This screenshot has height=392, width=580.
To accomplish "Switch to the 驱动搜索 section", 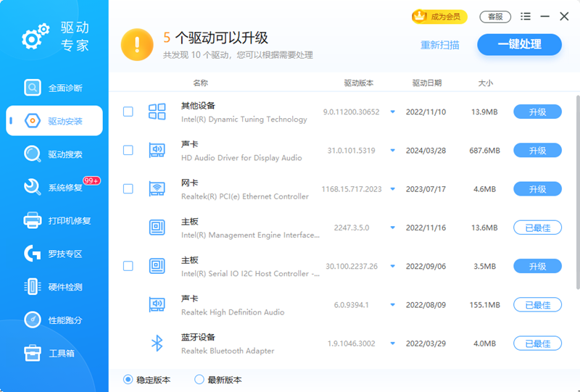I will pos(54,154).
